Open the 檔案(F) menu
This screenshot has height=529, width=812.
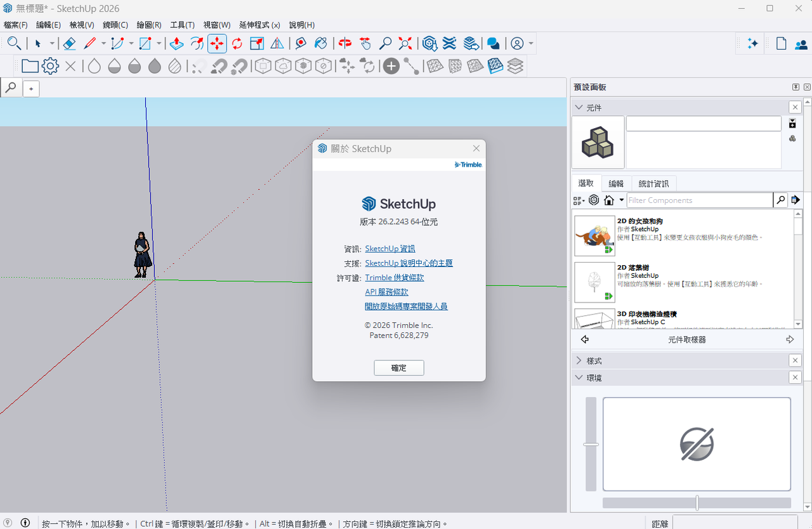pos(16,25)
